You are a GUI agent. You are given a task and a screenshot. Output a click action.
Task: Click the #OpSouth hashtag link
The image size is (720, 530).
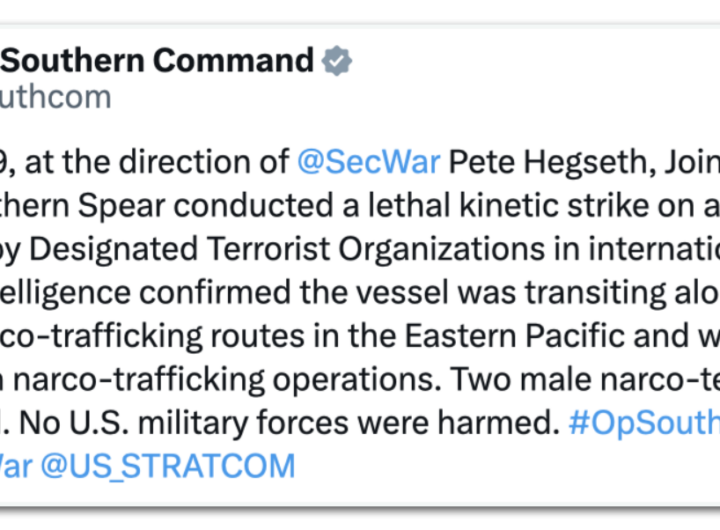(x=643, y=423)
